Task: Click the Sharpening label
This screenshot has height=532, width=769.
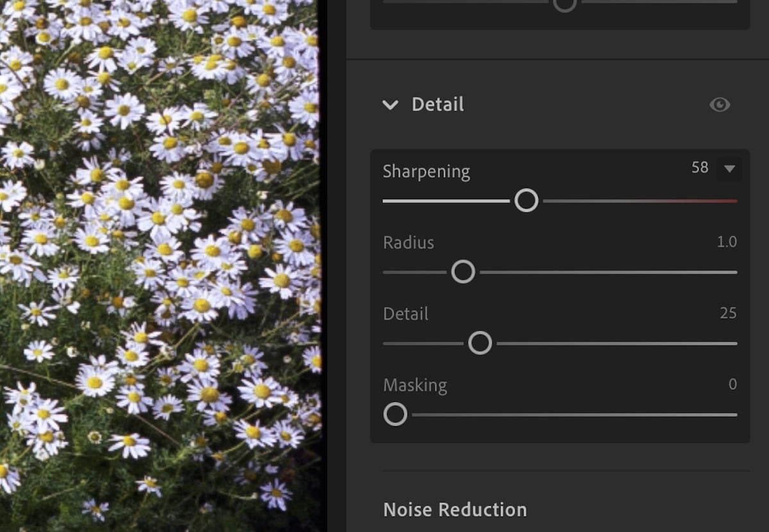Action: 426,171
